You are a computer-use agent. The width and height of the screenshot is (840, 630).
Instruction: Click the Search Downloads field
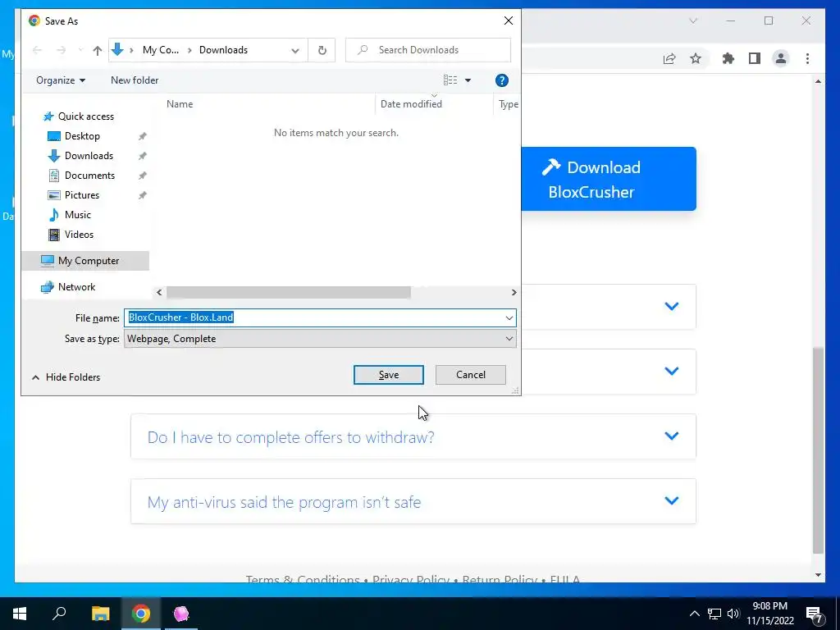point(428,50)
